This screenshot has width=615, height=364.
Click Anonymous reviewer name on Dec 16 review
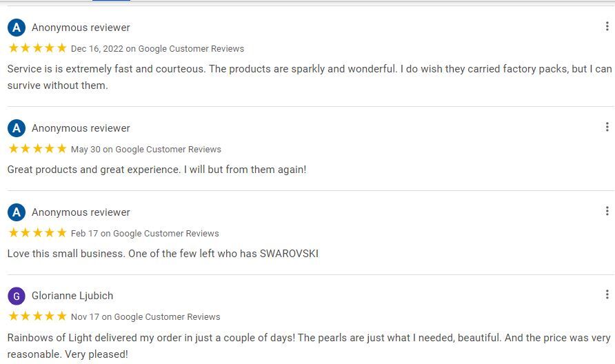(x=81, y=28)
